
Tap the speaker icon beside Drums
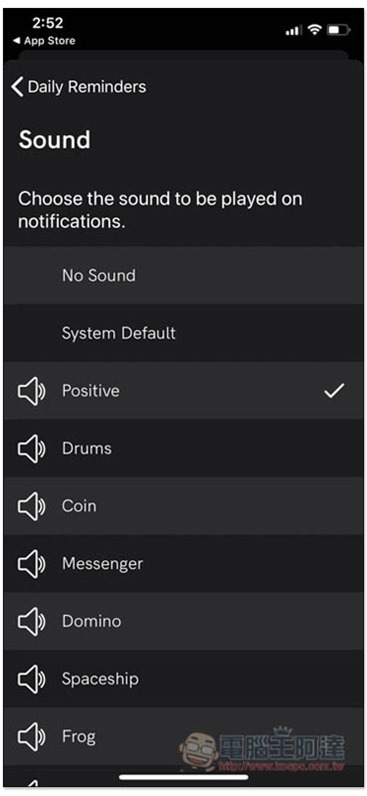click(31, 449)
